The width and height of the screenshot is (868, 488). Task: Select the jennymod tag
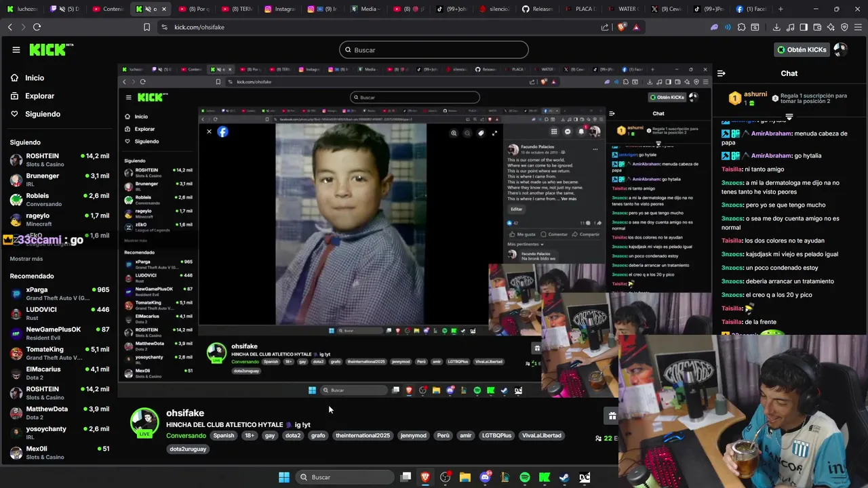click(413, 436)
